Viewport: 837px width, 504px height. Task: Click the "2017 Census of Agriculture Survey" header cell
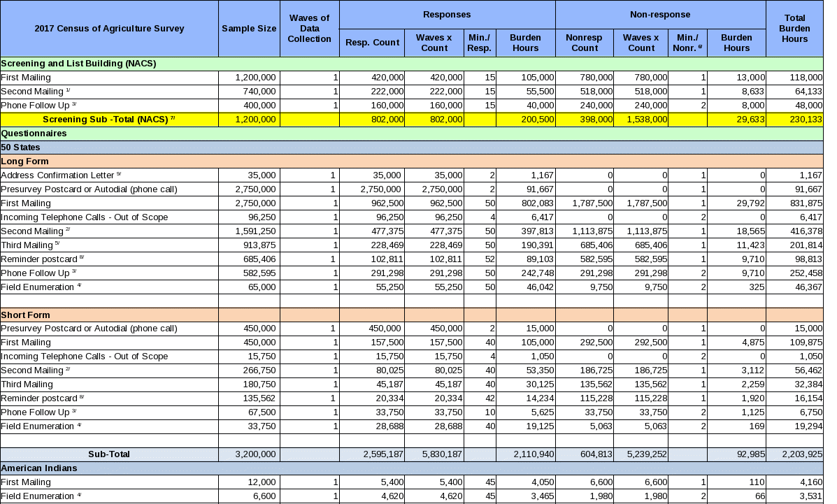(109, 29)
